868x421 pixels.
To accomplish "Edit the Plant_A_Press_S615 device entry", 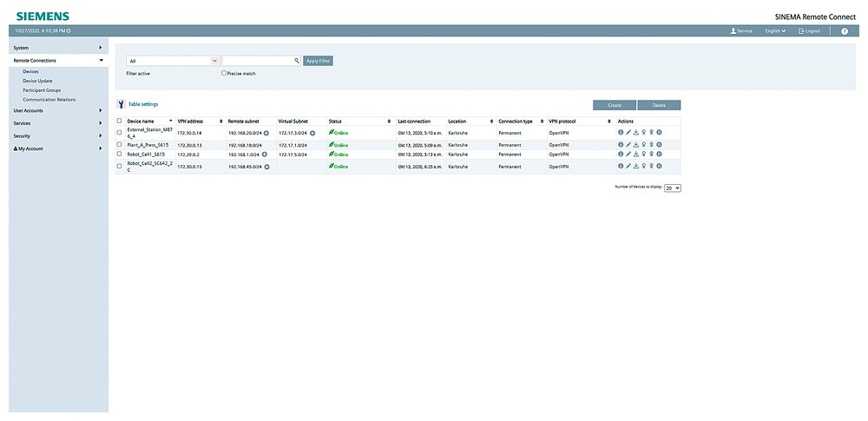I will pos(628,145).
